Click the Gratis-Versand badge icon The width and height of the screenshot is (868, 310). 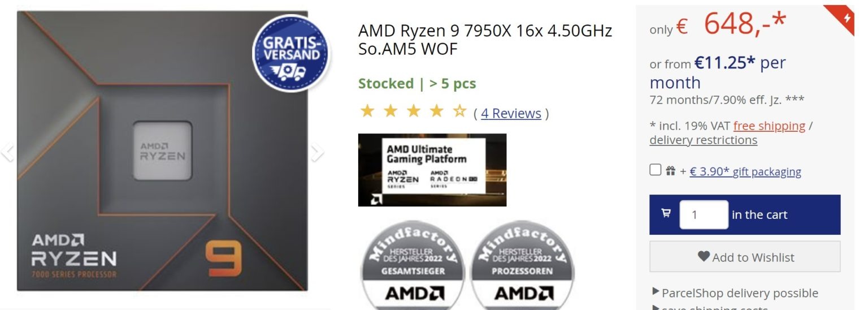point(290,54)
